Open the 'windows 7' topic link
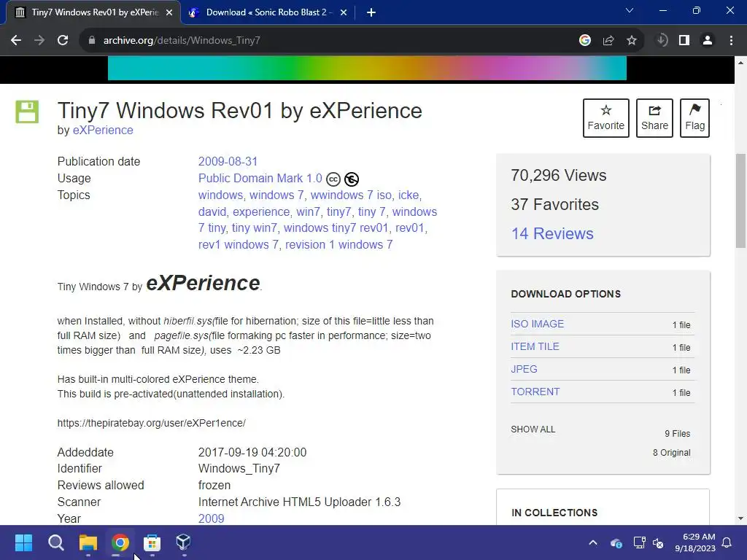Viewport: 747px width, 560px height. point(276,195)
